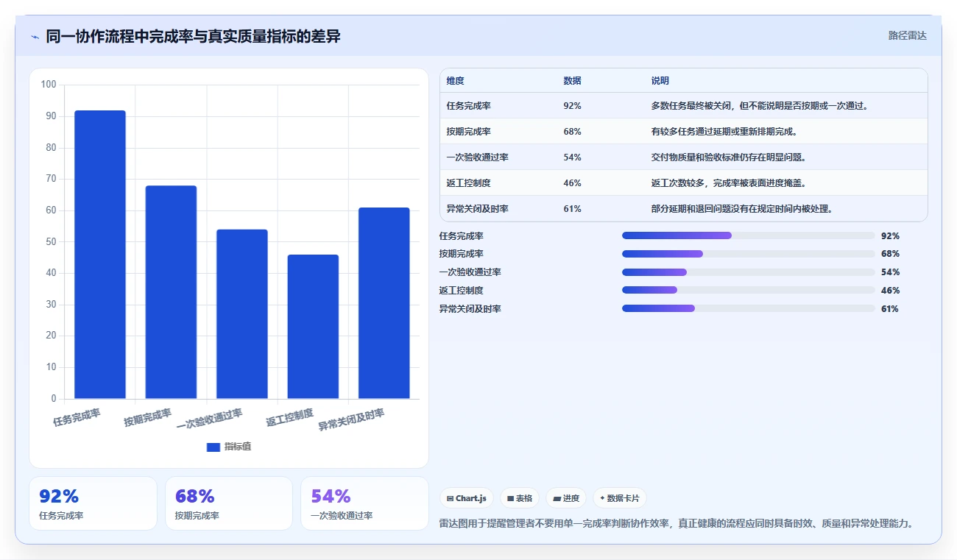Click the 68% value in the table
The image size is (957, 560).
(572, 132)
